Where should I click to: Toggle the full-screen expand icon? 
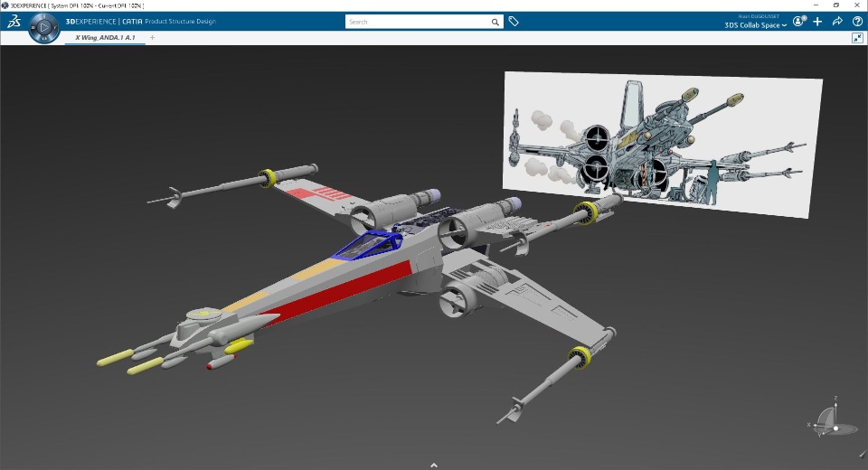pos(857,38)
